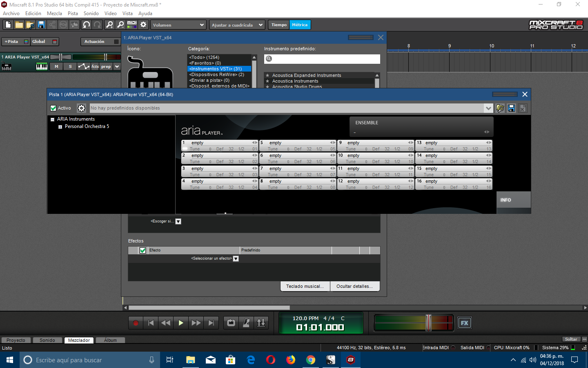Viewport: 588px width, 368px height.
Task: Rewind to start of project
Action: tap(151, 323)
